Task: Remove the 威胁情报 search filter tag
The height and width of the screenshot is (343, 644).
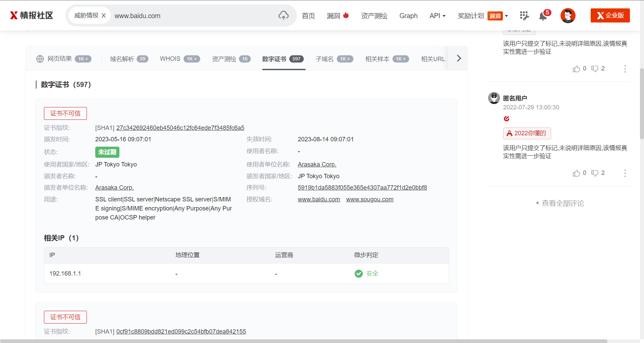Action: click(x=104, y=15)
